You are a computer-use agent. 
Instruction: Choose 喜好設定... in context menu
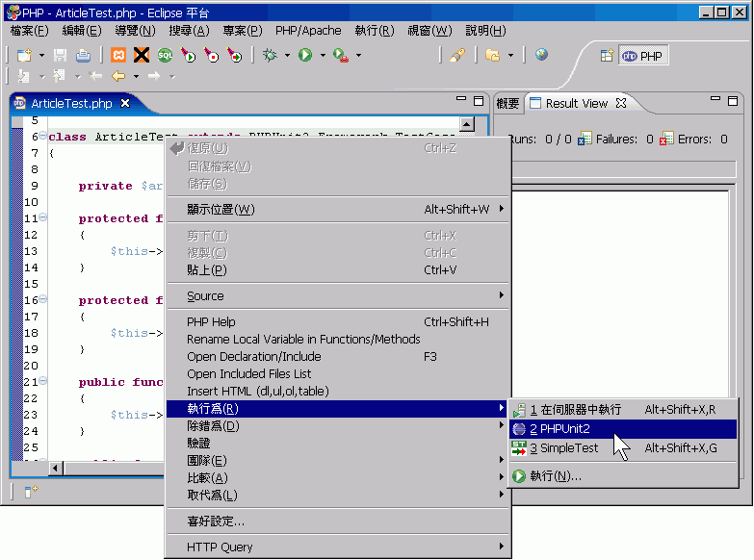tap(338, 522)
